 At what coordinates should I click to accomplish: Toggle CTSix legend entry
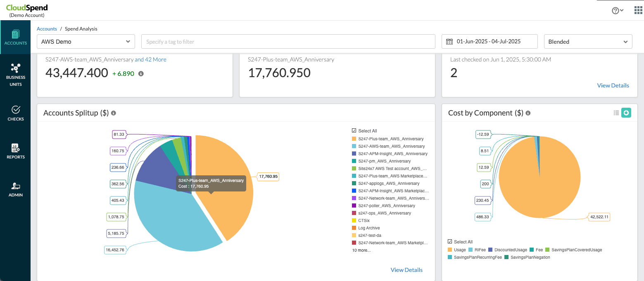(361, 220)
